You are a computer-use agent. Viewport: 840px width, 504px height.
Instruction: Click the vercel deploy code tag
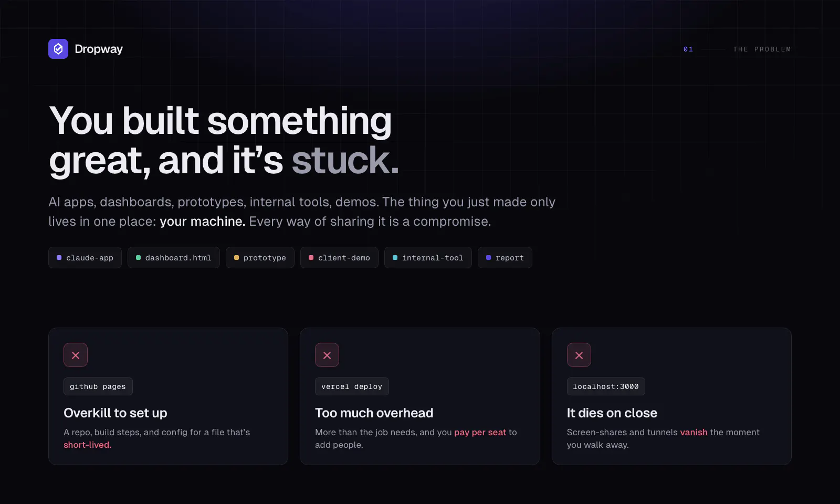coord(352,386)
